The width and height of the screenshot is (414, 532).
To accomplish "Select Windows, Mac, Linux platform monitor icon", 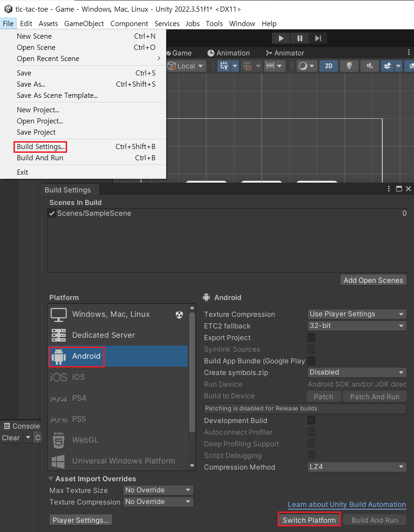I will [59, 314].
